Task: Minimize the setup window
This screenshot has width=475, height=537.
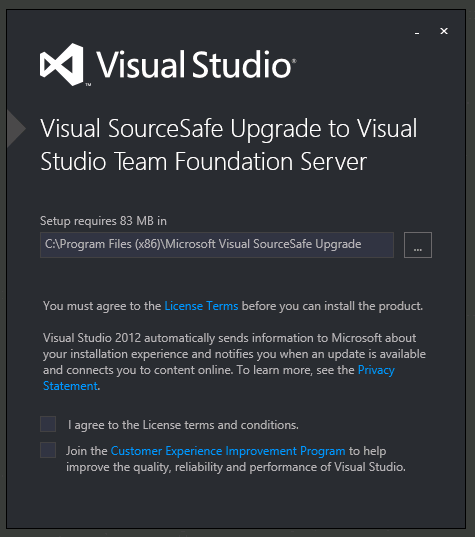Action: (x=417, y=32)
